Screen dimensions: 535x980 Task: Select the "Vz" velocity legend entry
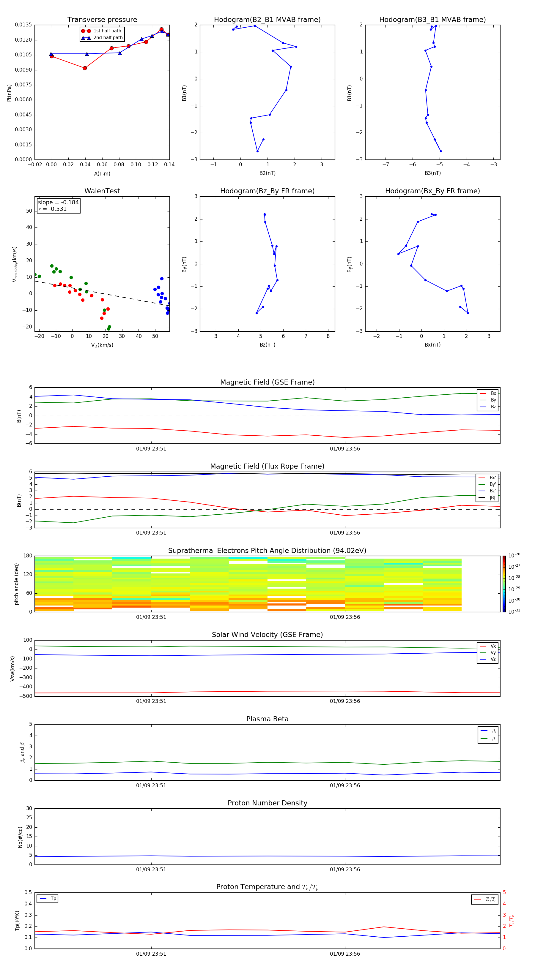click(488, 659)
